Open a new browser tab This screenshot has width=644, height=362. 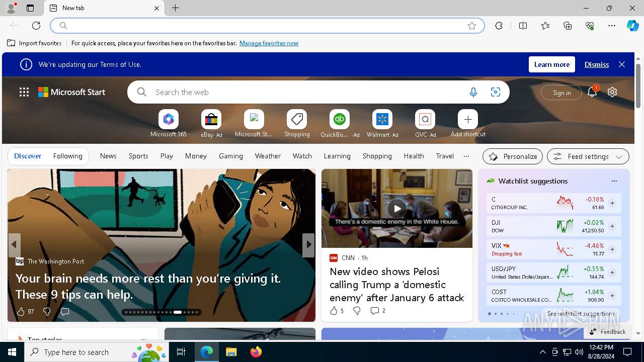tap(175, 8)
